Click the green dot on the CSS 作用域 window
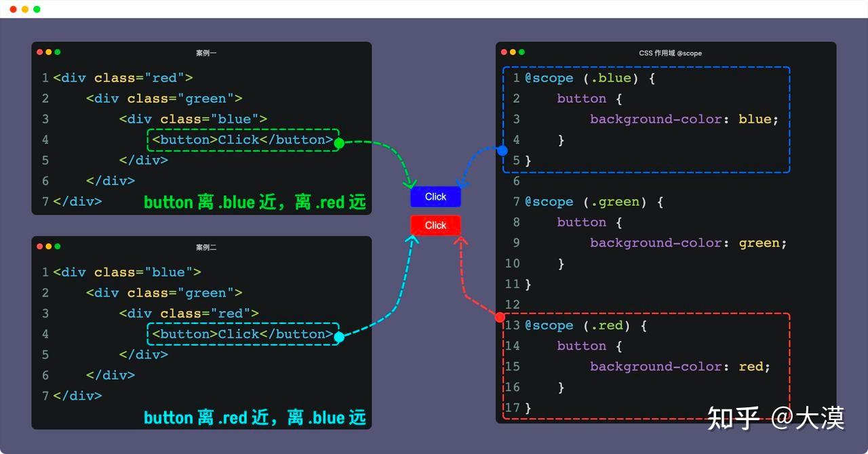Screen dimensions: 868x454 coord(522,52)
